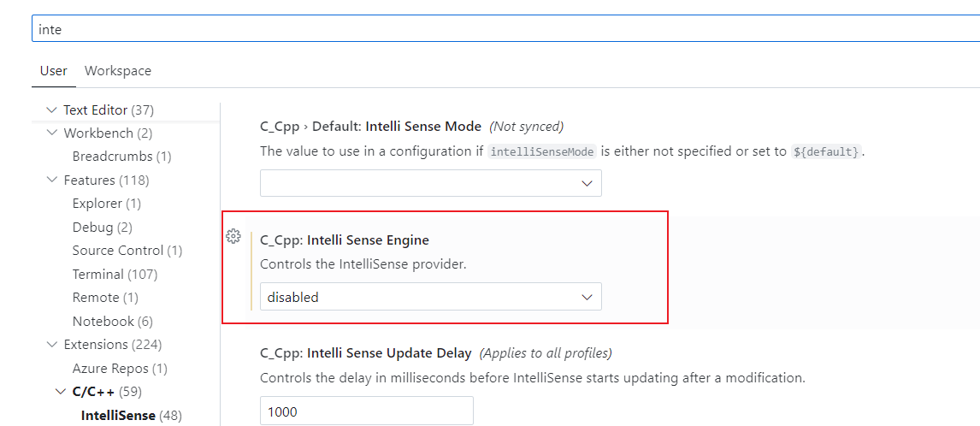Collapse the Features section chevron
Viewport: 980px width, 426px height.
[x=50, y=180]
